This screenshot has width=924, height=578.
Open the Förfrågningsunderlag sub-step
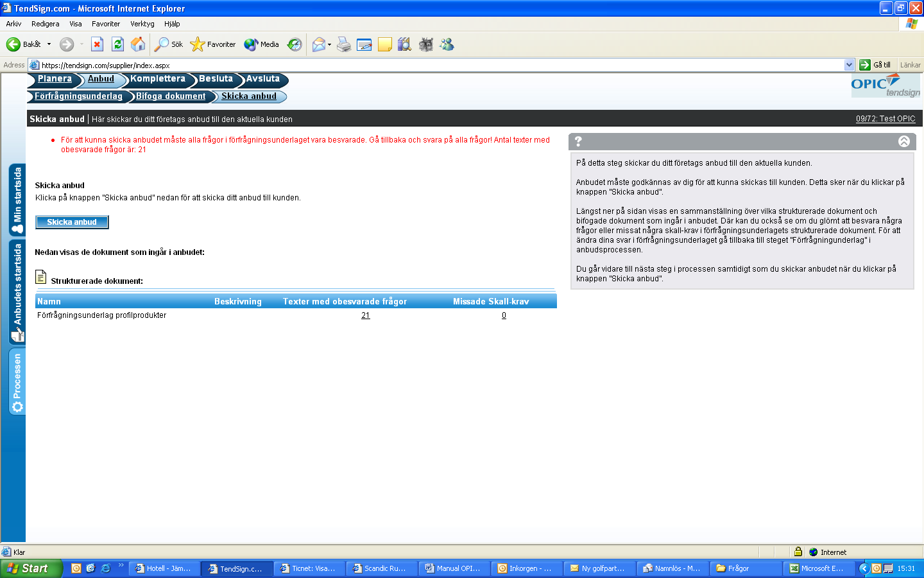(78, 96)
